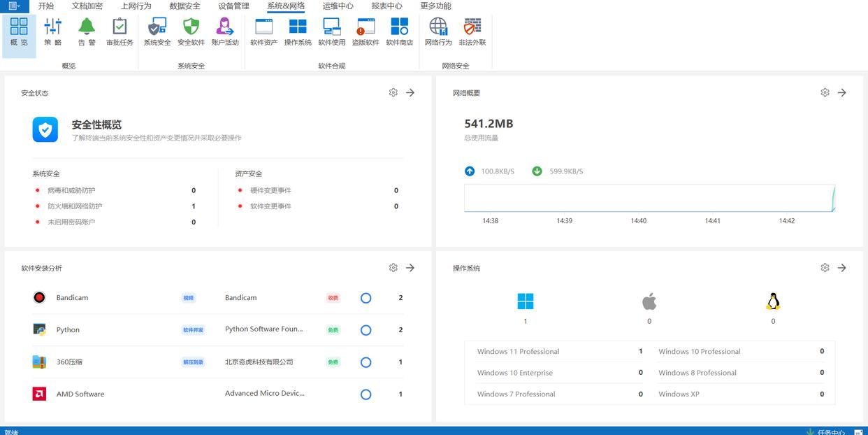This screenshot has height=435, width=868.
Task: Select the circle in the Bandicam row
Action: (366, 298)
